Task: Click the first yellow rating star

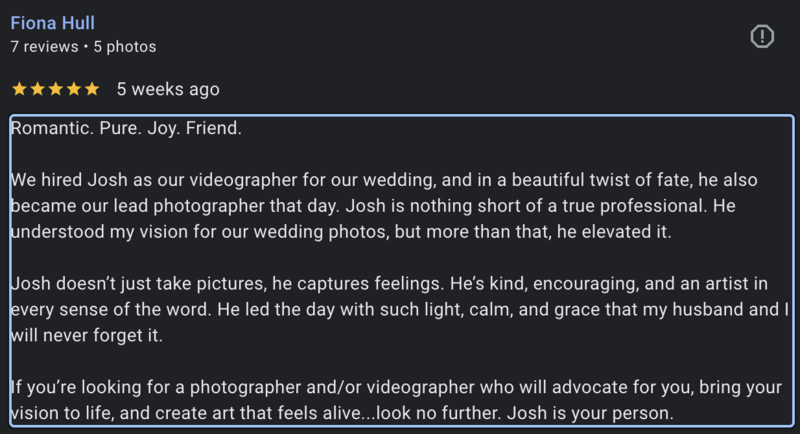Action: [19, 89]
